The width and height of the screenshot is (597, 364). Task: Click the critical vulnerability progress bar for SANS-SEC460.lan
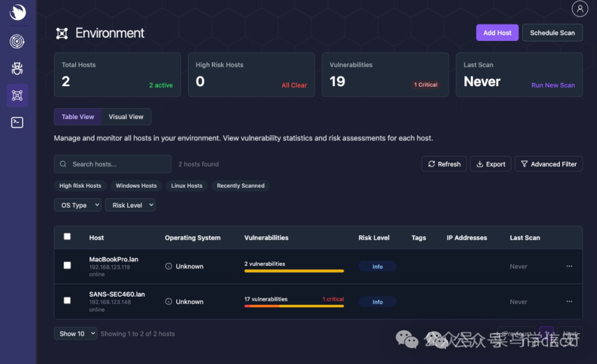point(294,305)
